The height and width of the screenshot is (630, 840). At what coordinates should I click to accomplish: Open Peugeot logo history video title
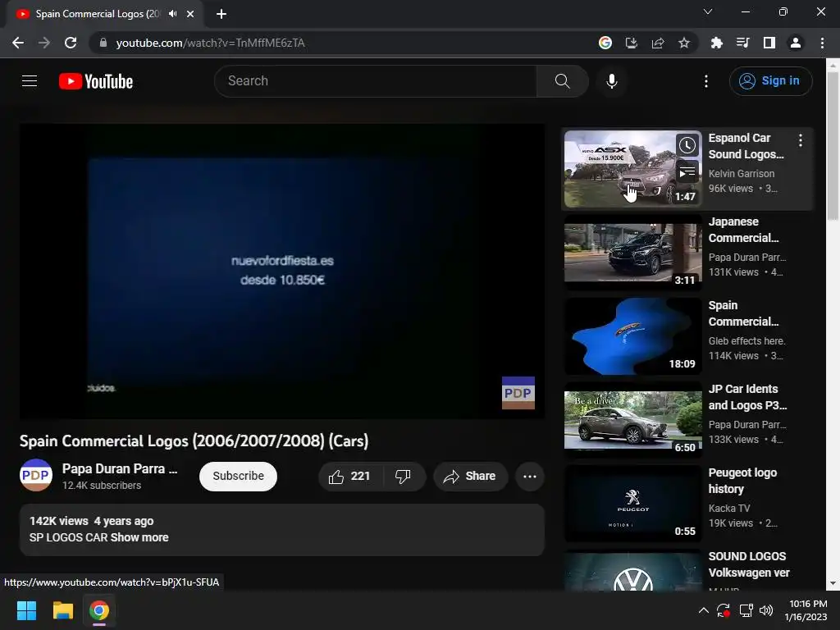pyautogui.click(x=742, y=481)
